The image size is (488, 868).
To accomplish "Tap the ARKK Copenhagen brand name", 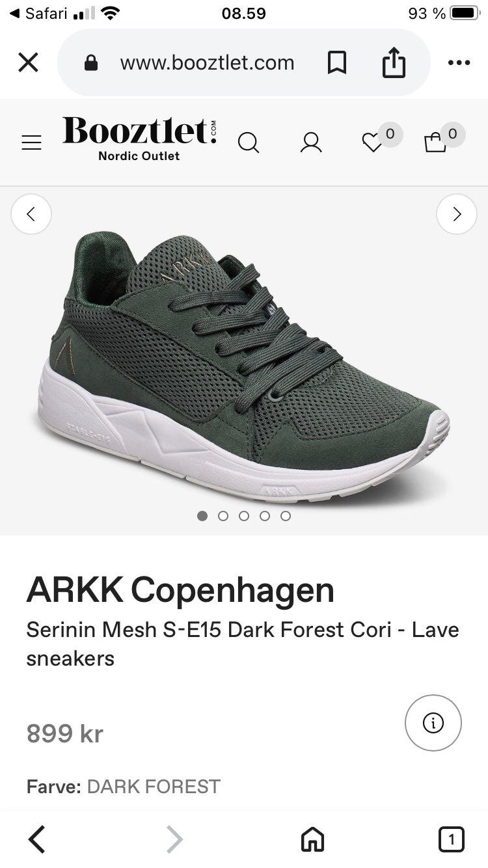I will point(180,590).
